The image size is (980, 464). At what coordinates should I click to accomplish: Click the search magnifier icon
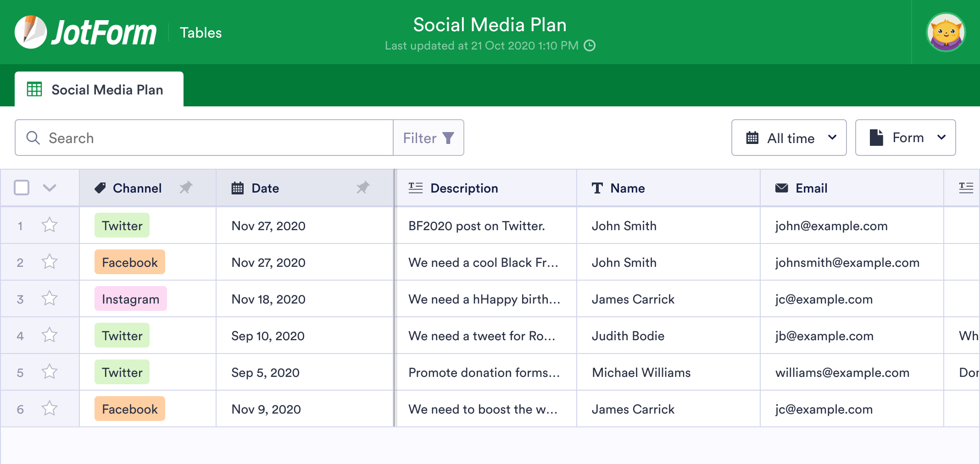coord(33,138)
